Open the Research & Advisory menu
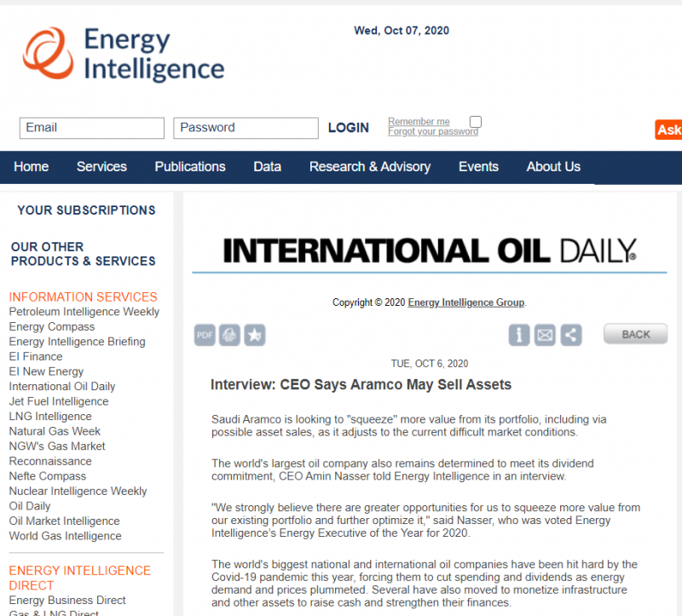This screenshot has width=682, height=616. pyautogui.click(x=370, y=167)
